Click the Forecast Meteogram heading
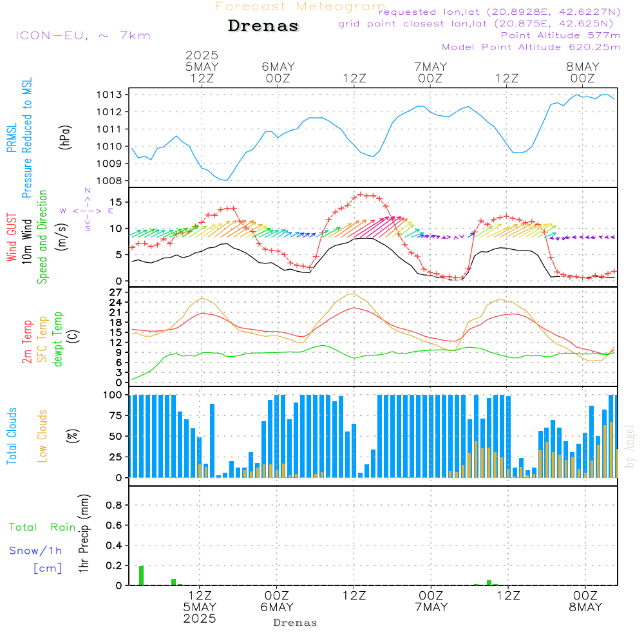644x644 pixels. tap(300, 6)
